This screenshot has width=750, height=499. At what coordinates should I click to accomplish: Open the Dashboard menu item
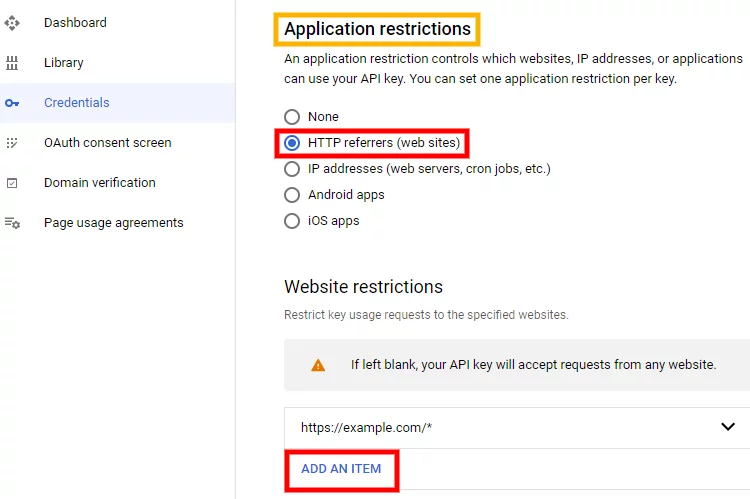75,22
